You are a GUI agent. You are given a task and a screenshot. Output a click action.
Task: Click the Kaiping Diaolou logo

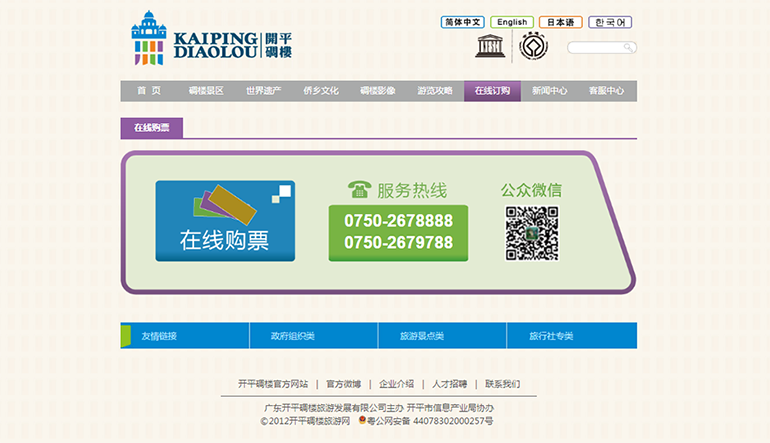click(x=212, y=38)
